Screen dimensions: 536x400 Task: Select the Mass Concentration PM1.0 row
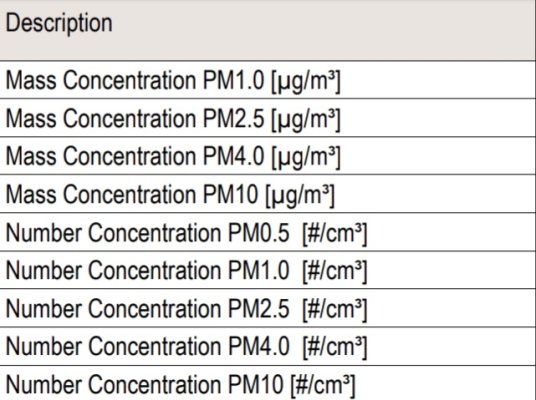[x=268, y=80]
